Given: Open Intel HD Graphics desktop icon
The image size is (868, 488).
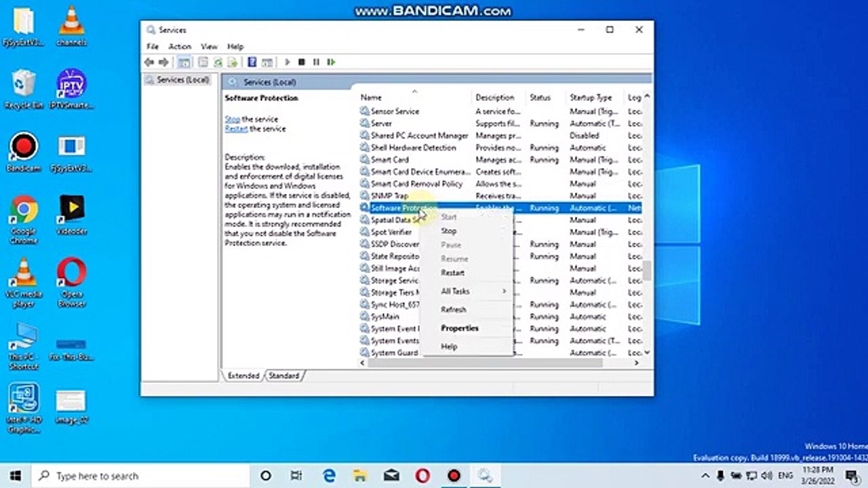Looking at the screenshot, I should point(24,408).
